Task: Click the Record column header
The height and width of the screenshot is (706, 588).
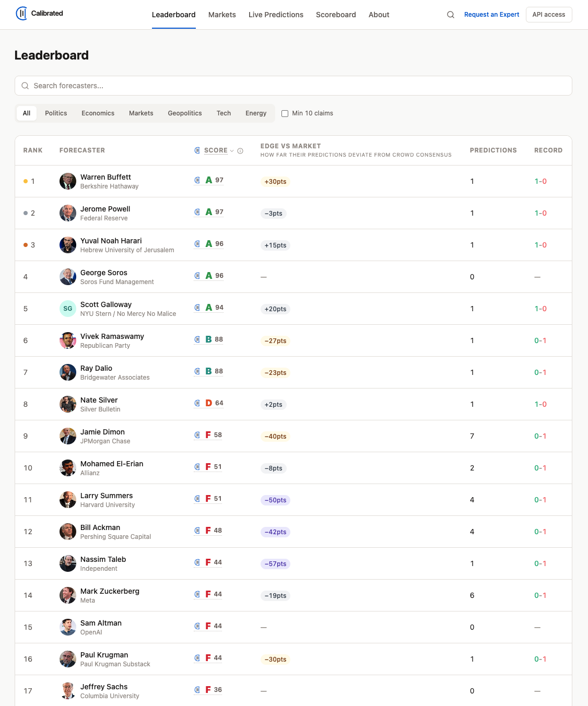Action: tap(548, 150)
